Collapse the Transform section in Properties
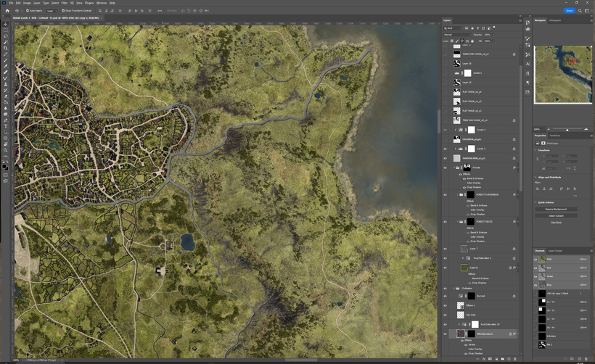Screen dimensions: 595x364 click(x=535, y=150)
